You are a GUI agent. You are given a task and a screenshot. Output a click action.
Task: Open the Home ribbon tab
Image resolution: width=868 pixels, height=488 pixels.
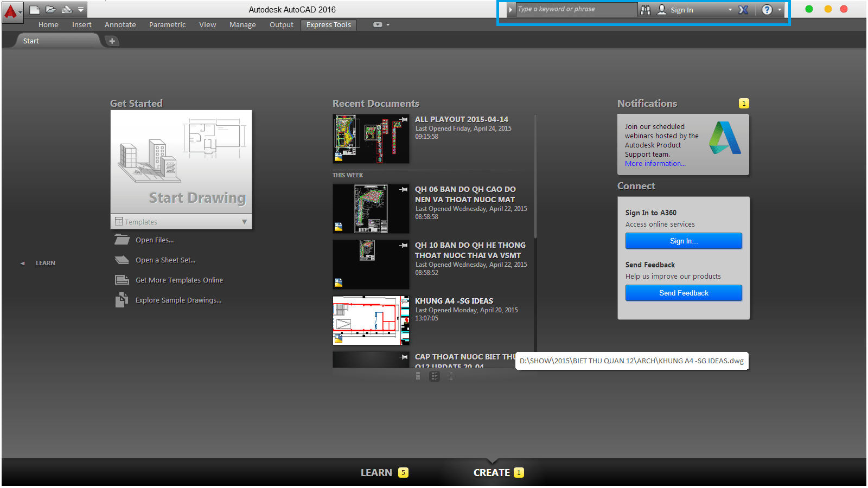48,25
